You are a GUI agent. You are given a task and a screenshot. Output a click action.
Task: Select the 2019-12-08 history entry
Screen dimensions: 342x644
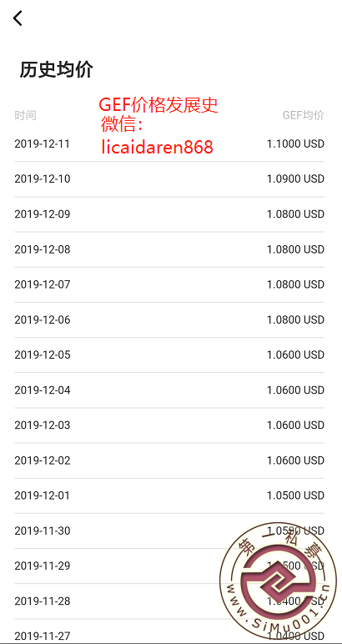click(x=169, y=249)
